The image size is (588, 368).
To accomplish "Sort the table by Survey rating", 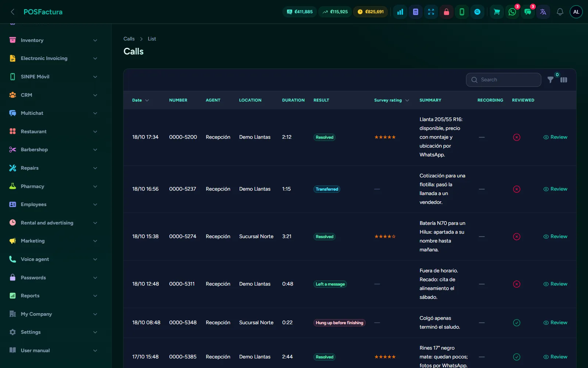I will click(x=391, y=100).
